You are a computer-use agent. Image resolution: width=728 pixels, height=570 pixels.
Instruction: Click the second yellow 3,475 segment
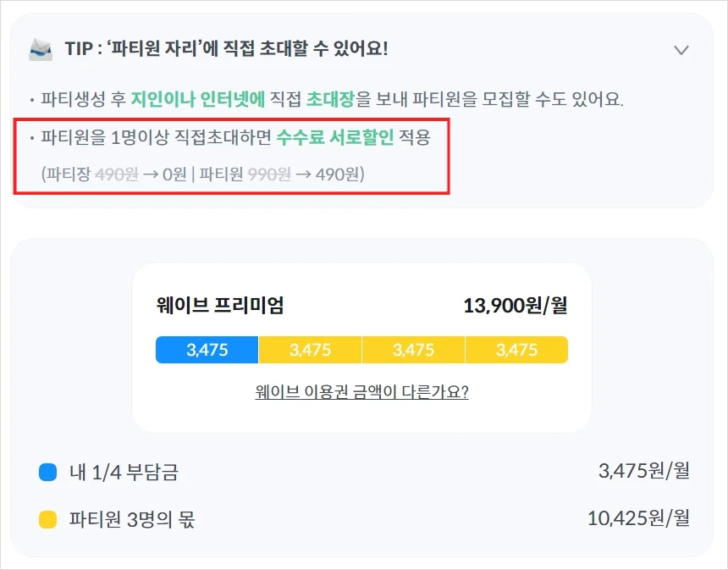click(309, 349)
